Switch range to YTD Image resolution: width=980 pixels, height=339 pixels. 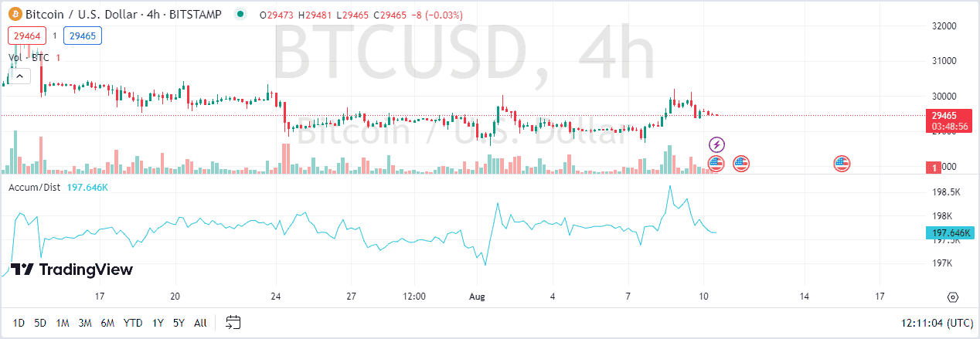pos(133,322)
